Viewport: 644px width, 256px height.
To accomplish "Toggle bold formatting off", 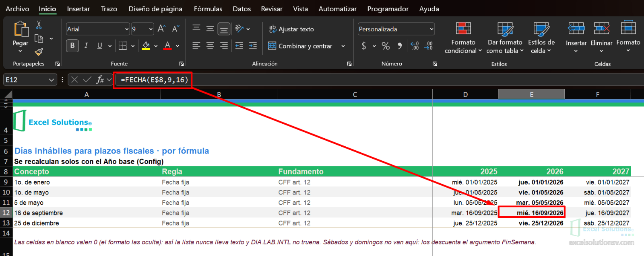I will point(72,46).
